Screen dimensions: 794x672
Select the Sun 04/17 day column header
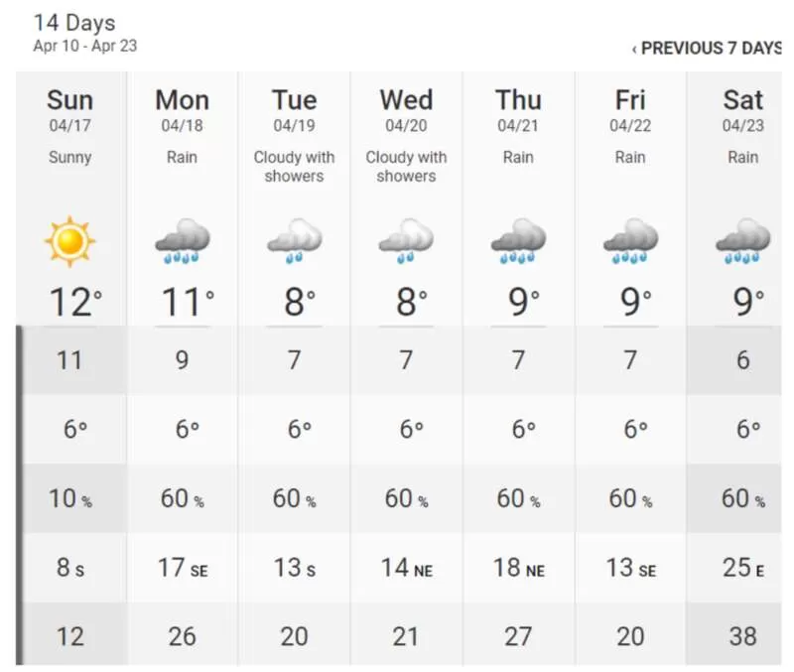[69, 110]
